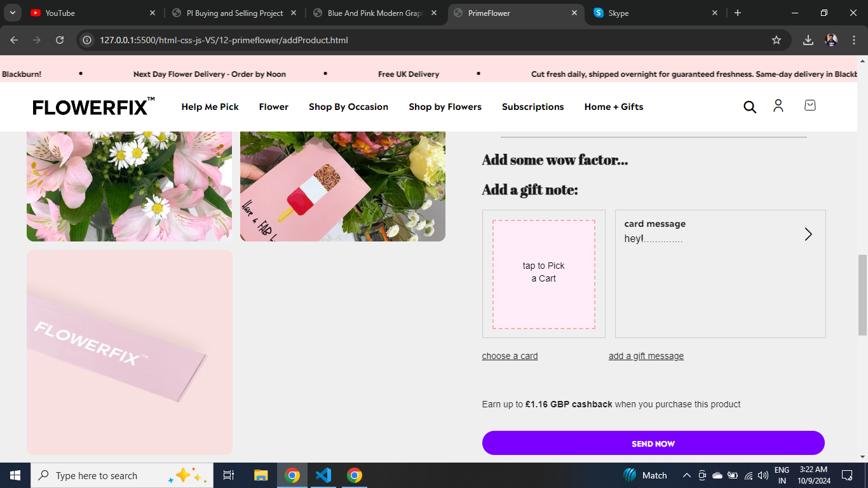868x488 pixels.
Task: Click the choose a card link
Action: click(x=510, y=356)
